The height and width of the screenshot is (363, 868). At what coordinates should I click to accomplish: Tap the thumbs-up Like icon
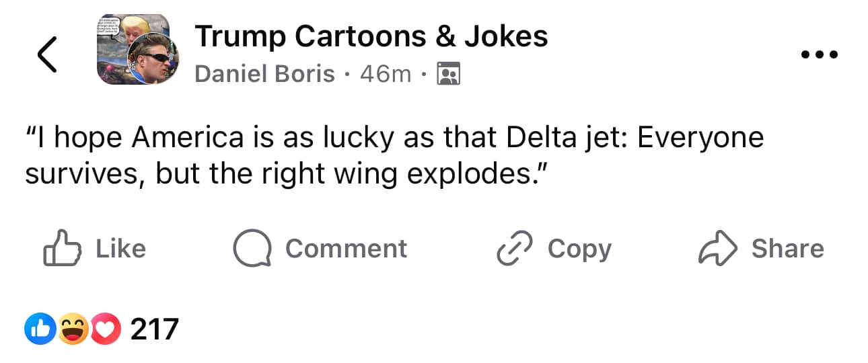click(x=61, y=249)
